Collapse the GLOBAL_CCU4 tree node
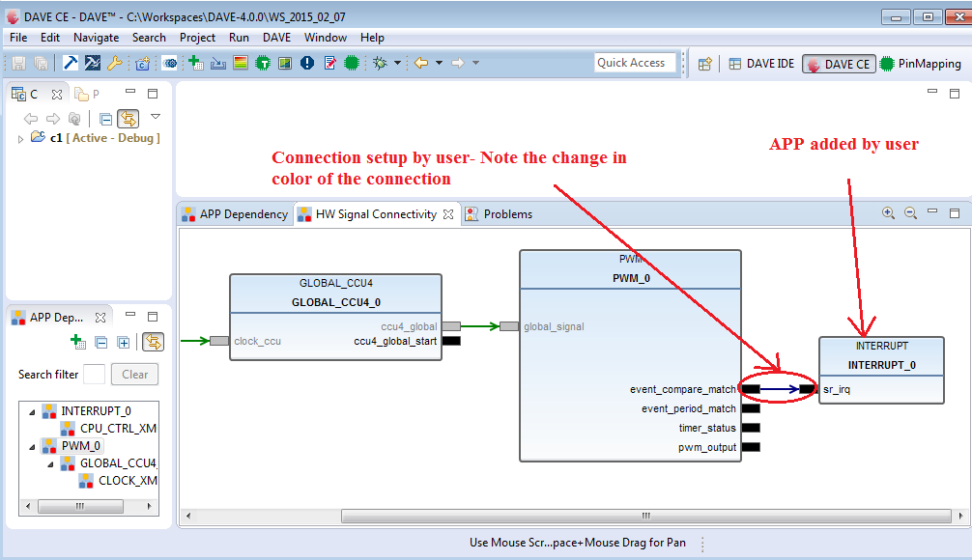 point(51,463)
